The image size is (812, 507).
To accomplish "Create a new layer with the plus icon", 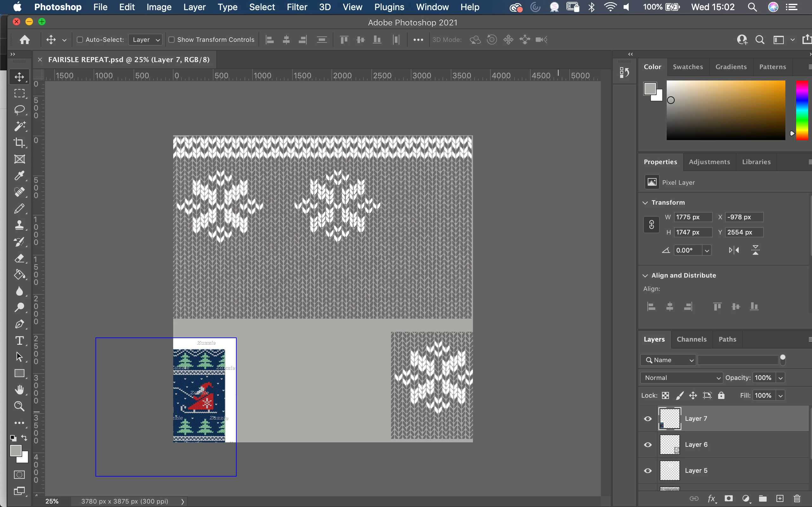I will click(x=780, y=499).
